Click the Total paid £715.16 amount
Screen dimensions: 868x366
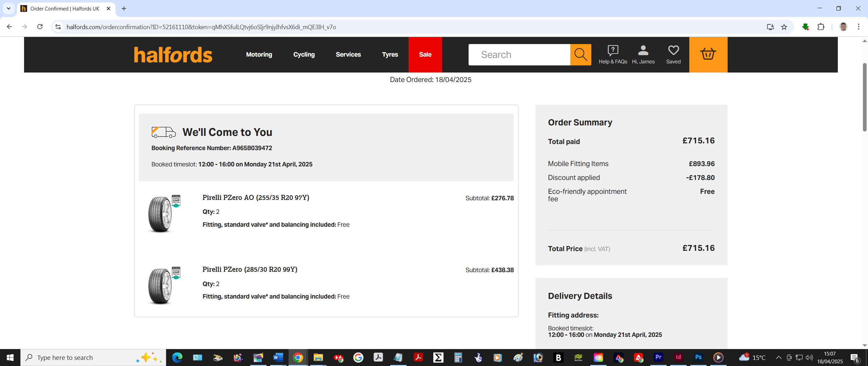pos(698,141)
